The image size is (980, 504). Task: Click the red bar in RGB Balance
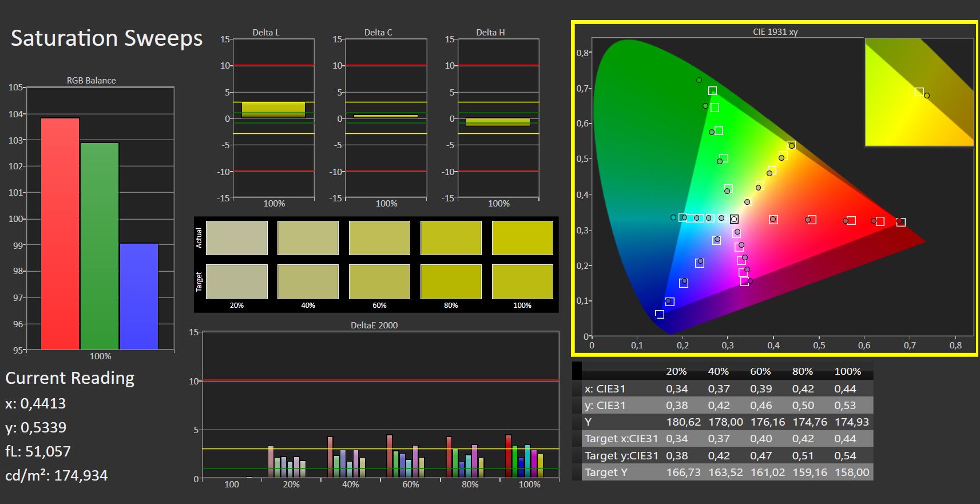(60, 233)
